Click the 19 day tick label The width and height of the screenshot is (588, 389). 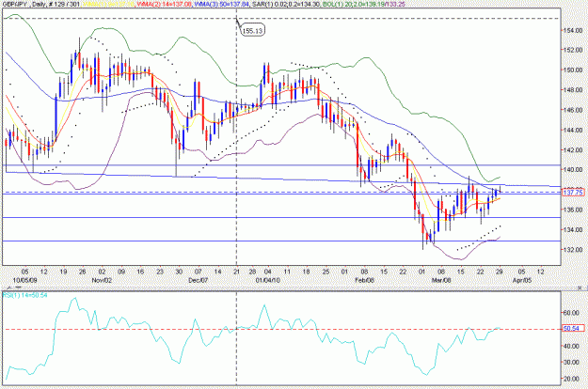pos(63,272)
